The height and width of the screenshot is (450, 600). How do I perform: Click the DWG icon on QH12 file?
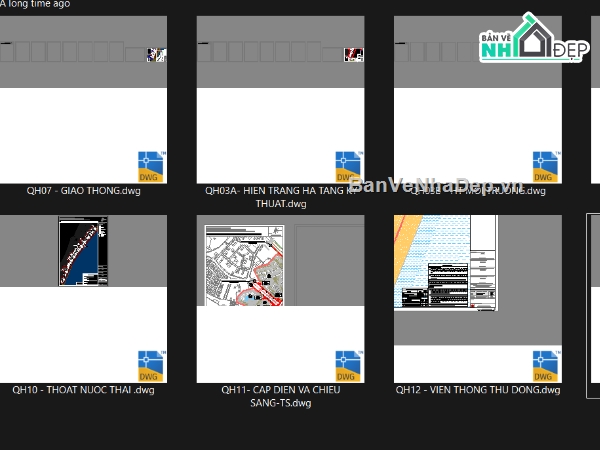(x=546, y=366)
